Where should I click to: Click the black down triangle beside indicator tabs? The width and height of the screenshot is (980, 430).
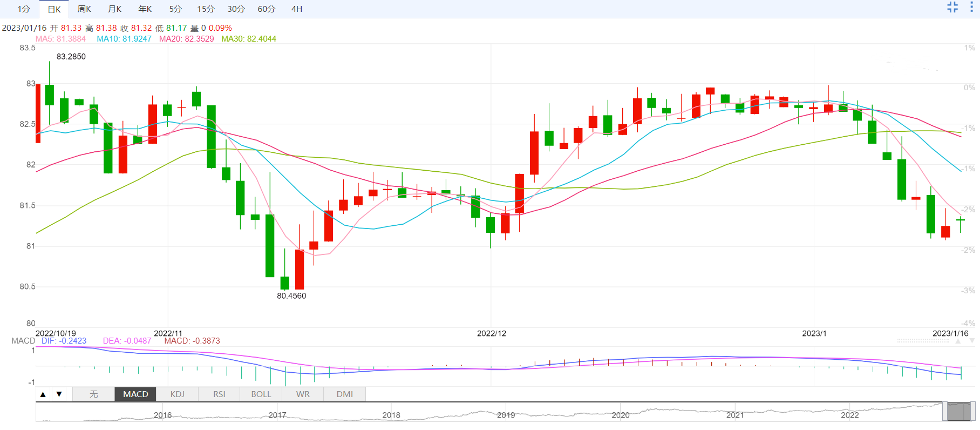pyautogui.click(x=59, y=394)
